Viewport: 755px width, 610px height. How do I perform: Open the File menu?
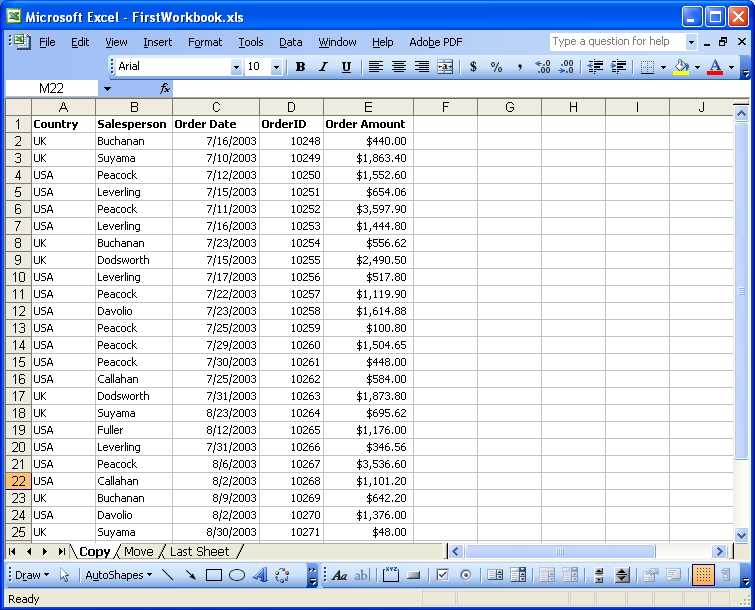point(47,42)
